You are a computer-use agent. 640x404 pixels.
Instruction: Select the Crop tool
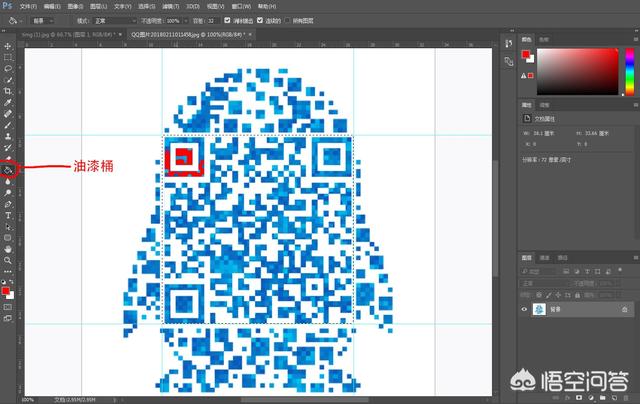click(8, 91)
